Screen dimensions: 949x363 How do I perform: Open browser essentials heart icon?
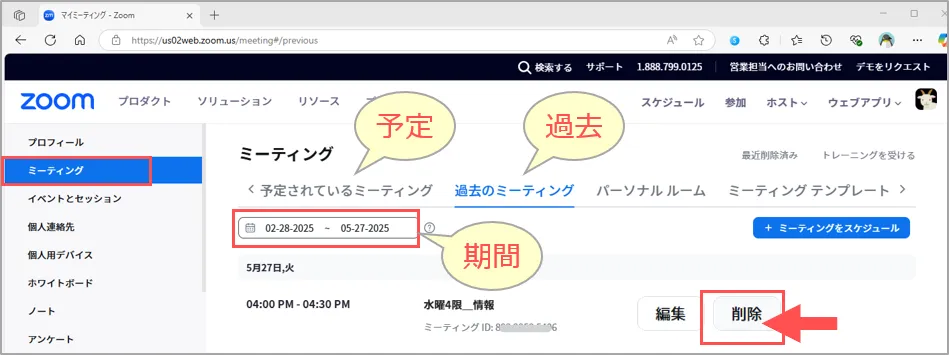tap(856, 41)
